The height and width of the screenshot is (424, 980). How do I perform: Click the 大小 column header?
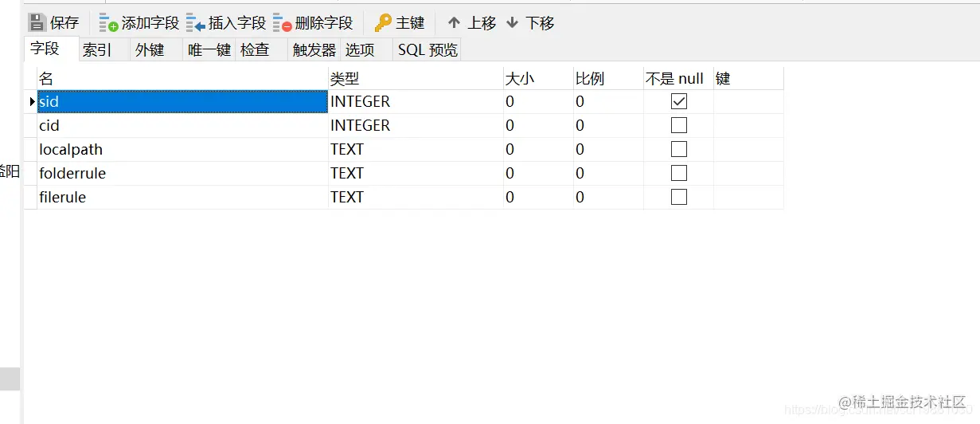point(538,78)
